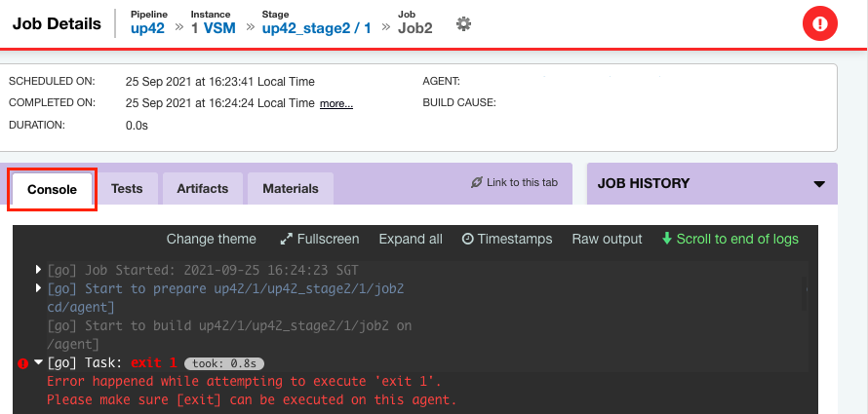Viewport: 868px width, 414px height.
Task: Expand the JOB HISTORY dropdown arrow
Action: point(819,184)
